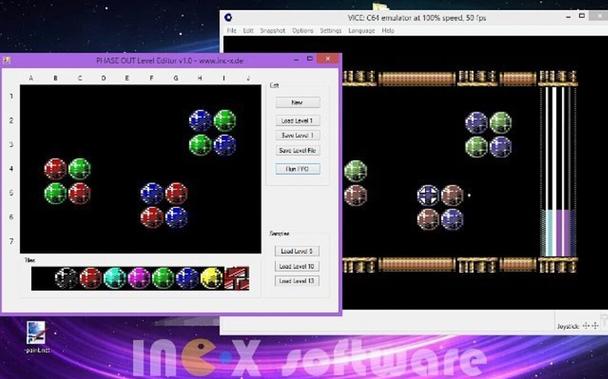This screenshot has width=608, height=379.
Task: Click the Joystick label in VICE status bar
Action: point(568,327)
